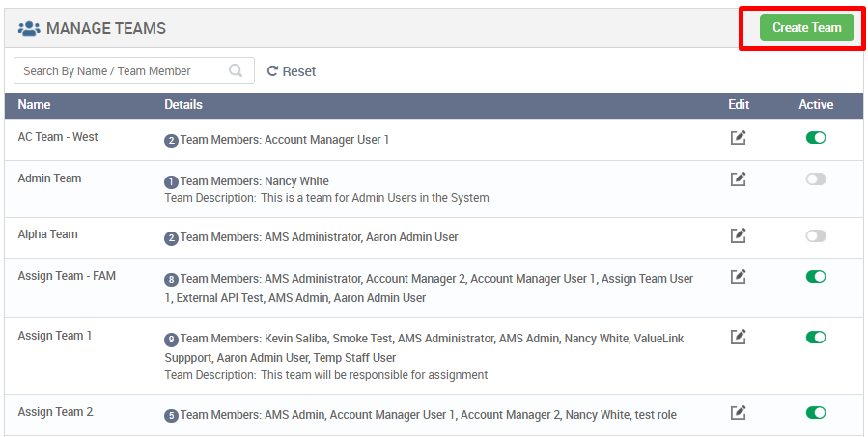Viewport: 868px width, 437px height.
Task: Activate the Admin Team toggle
Action: click(816, 179)
